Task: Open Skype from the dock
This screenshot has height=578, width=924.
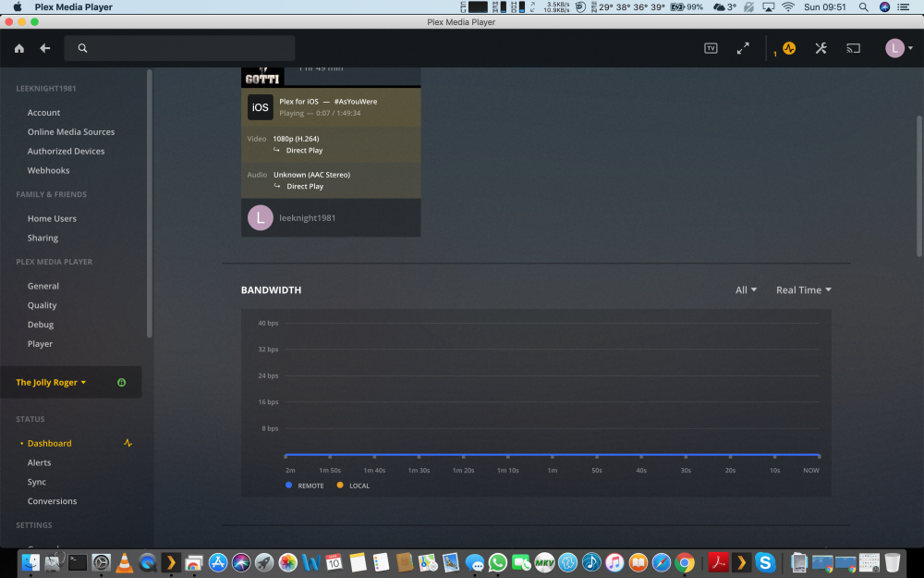Action: point(765,562)
